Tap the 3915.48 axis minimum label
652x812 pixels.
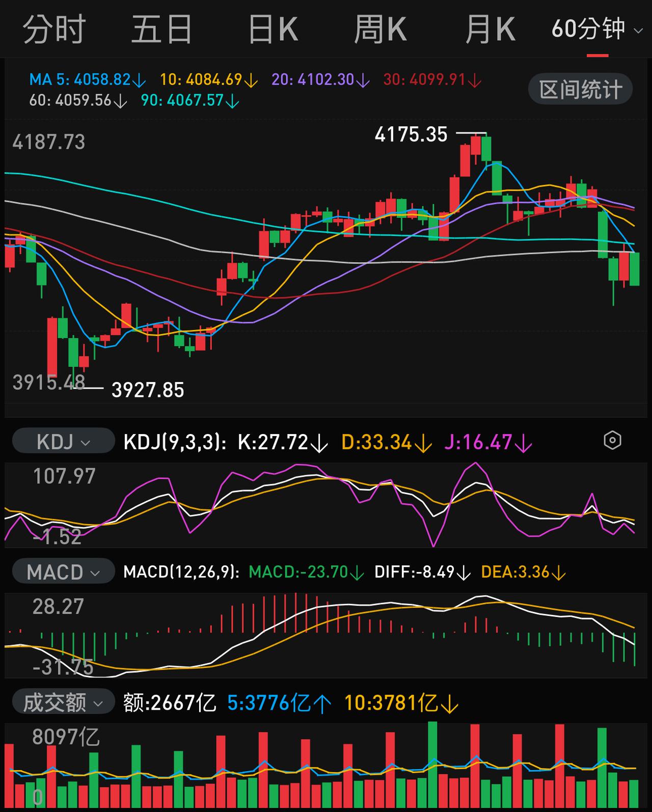point(49,382)
